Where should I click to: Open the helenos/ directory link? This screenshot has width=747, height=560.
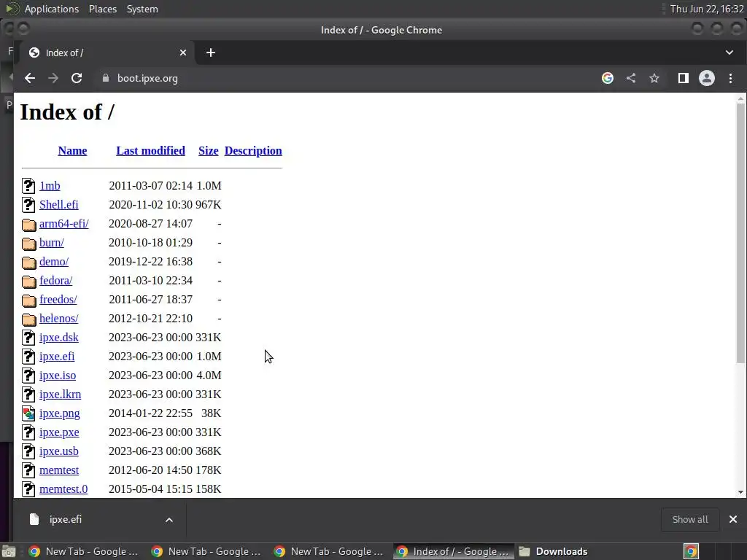(x=58, y=318)
